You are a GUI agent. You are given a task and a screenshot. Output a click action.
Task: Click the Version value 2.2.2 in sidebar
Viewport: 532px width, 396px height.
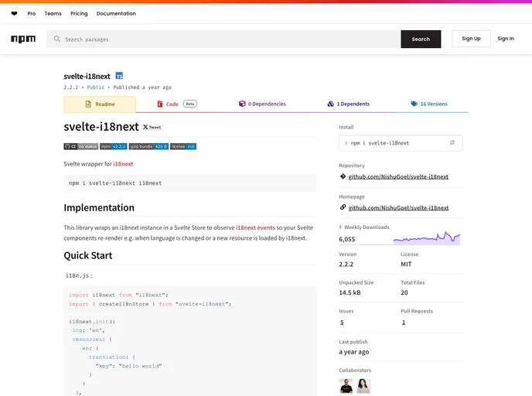[x=346, y=264]
